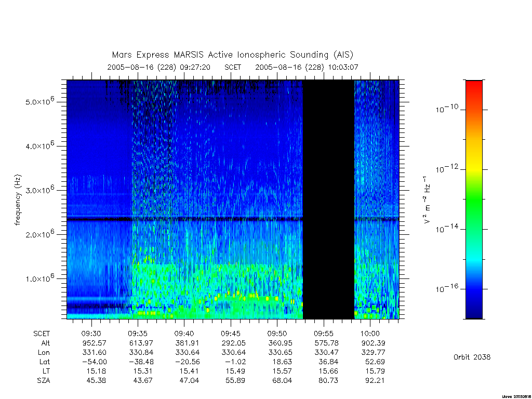Click local time value 15.18

pyautogui.click(x=96, y=371)
